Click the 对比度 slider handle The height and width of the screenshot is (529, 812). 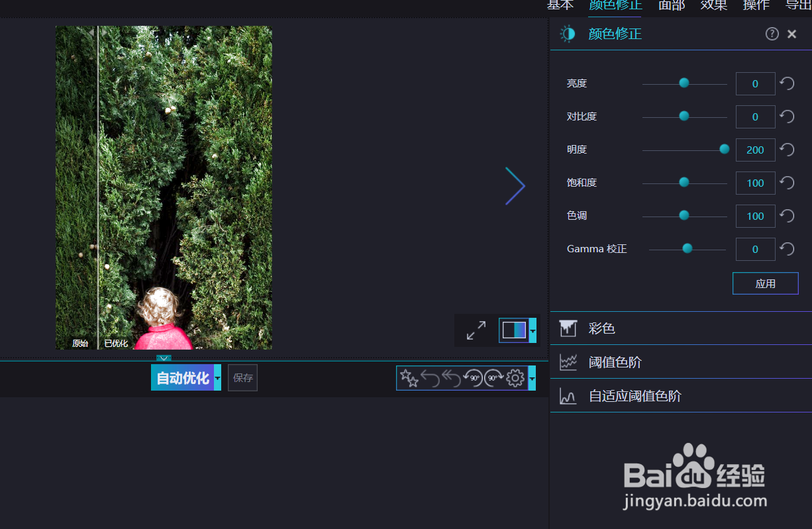(x=684, y=116)
